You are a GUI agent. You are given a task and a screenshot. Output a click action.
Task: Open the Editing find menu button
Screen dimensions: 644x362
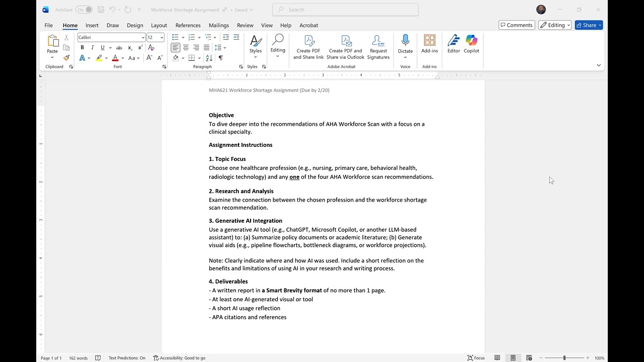(278, 46)
